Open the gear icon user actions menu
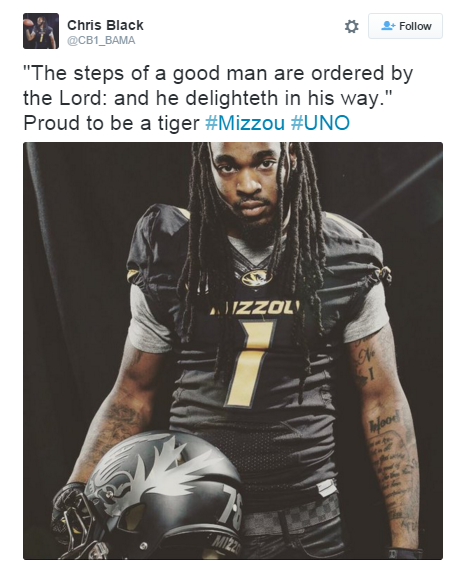Viewport: 465px width, 567px height. point(351,26)
